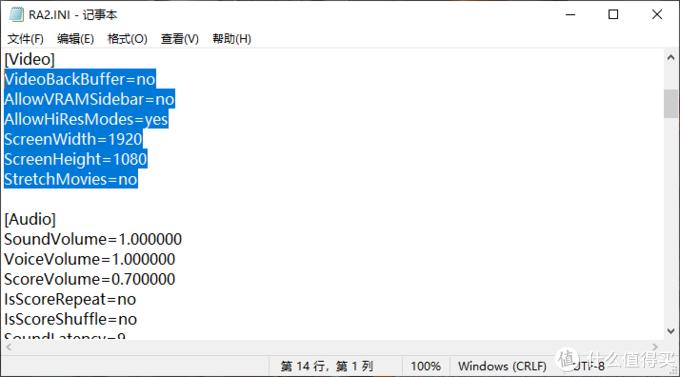Click the 第 14 行, 第 1 列 status entry
Screen dimensions: 680x377
(x=327, y=366)
